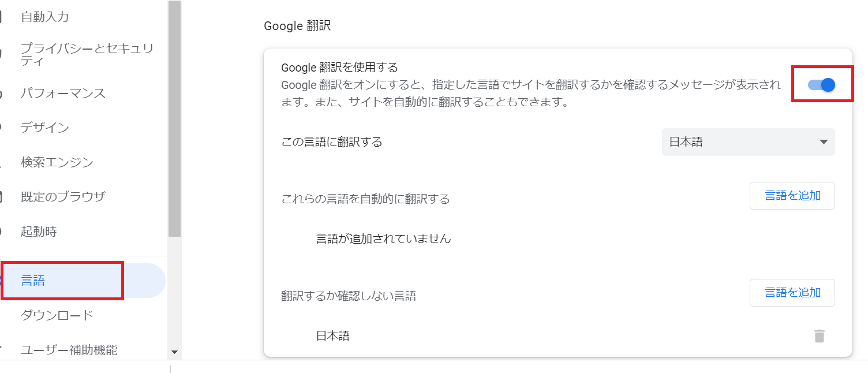Image resolution: width=868 pixels, height=373 pixels.
Task: Turn off the Google 翻訳を使用する switch
Action: point(822,85)
